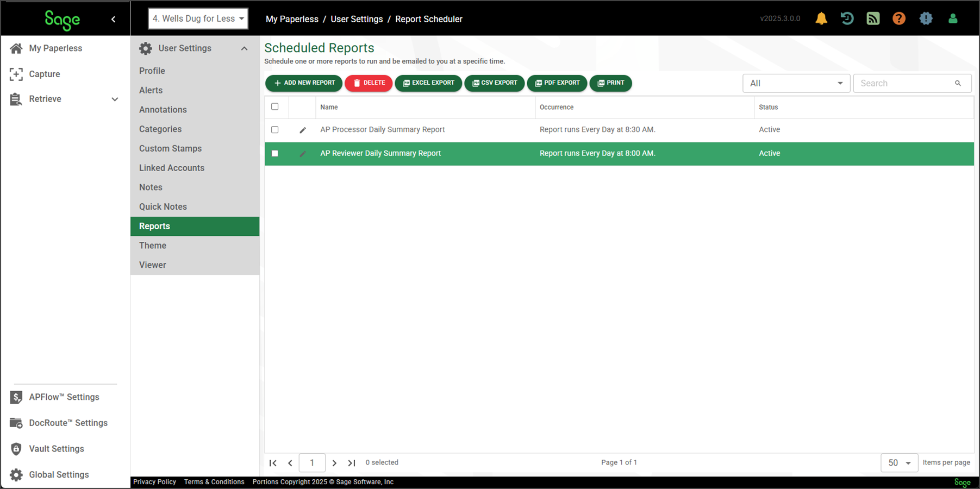Check the AP Processor Daily Summary Report row checkbox

[x=274, y=130]
